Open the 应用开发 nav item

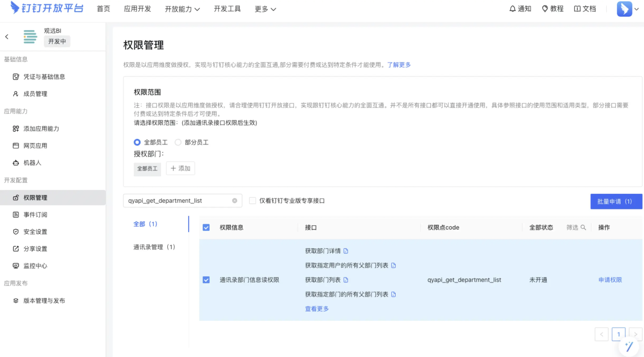tap(137, 9)
